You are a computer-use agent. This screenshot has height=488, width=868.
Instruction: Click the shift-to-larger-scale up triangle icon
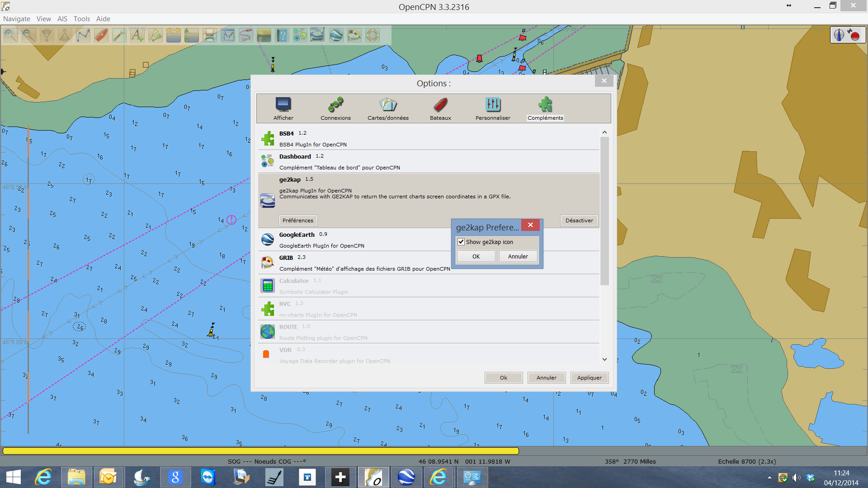click(65, 35)
